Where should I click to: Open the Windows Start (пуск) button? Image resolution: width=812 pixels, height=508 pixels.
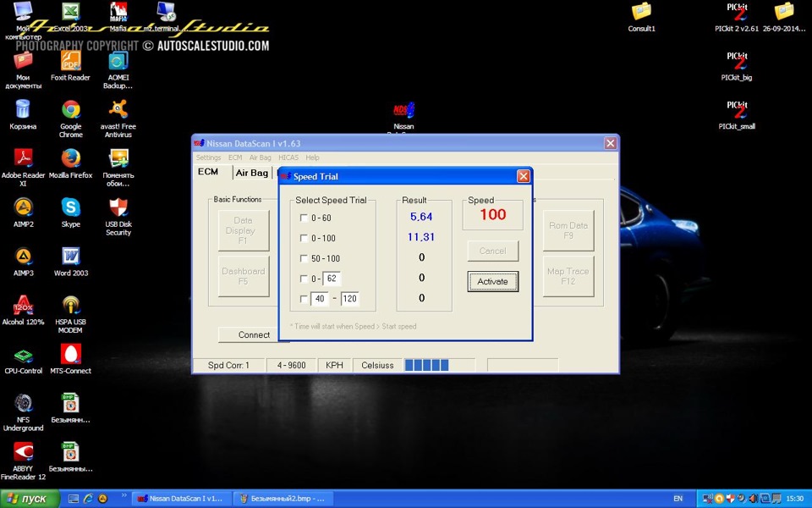tap(30, 499)
